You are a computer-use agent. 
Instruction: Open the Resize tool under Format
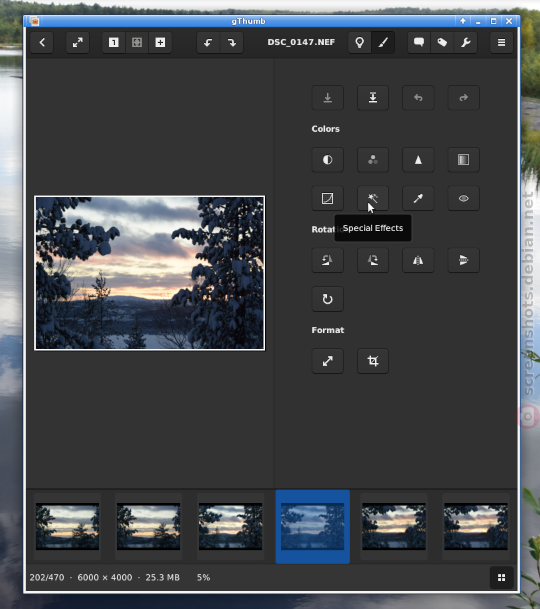coord(327,361)
